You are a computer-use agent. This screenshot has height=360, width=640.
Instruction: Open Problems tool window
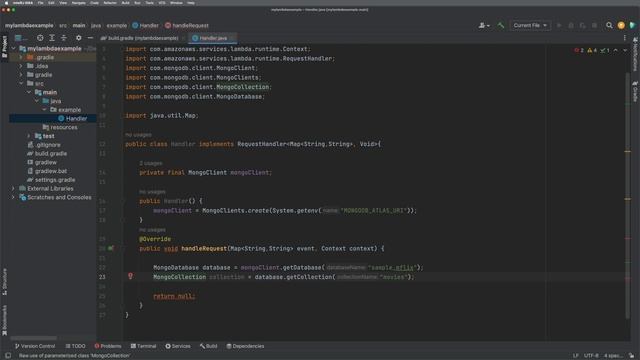pyautogui.click(x=108, y=346)
